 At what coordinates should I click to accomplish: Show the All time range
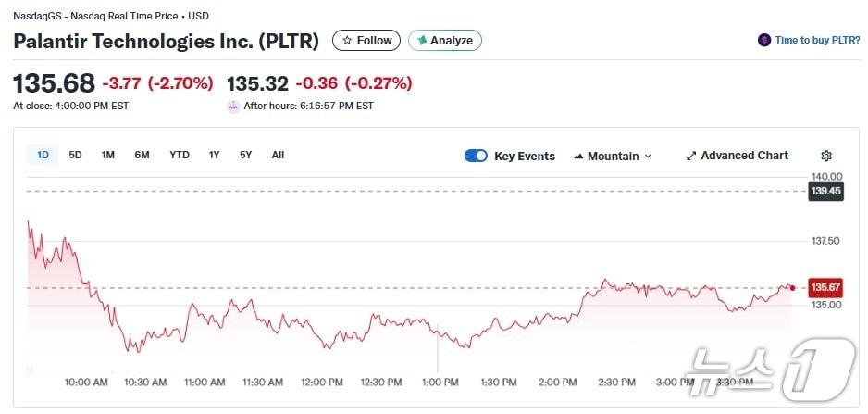pyautogui.click(x=278, y=156)
